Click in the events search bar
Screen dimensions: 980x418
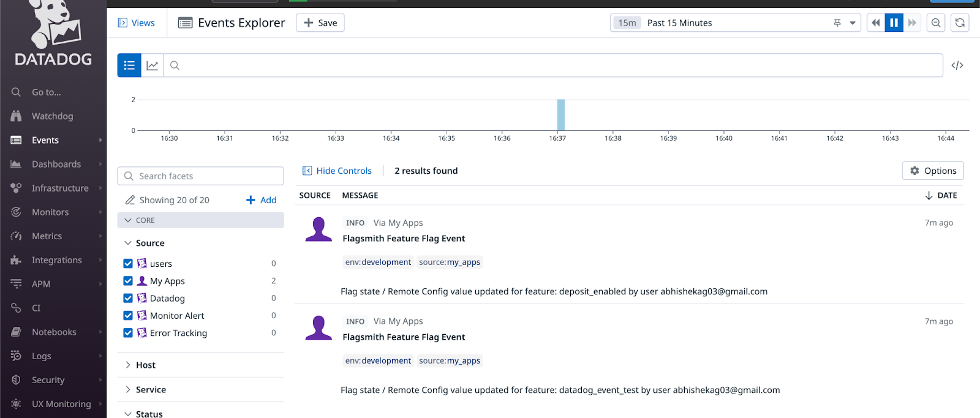(x=553, y=65)
